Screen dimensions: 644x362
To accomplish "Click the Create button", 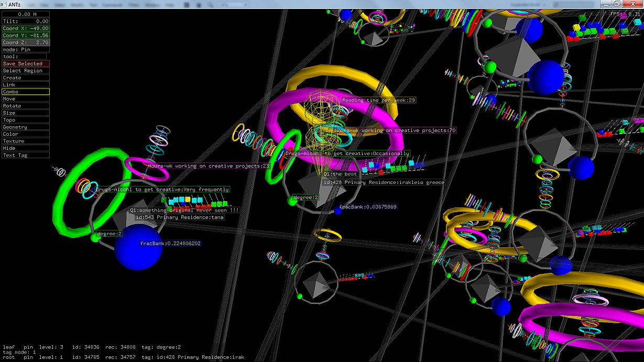I will [x=26, y=78].
